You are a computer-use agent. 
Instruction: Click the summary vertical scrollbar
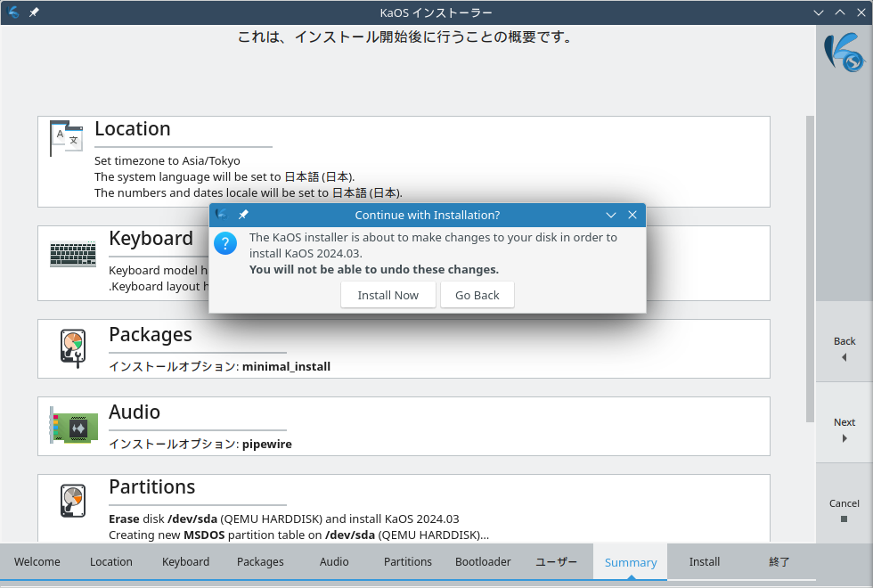(x=810, y=269)
